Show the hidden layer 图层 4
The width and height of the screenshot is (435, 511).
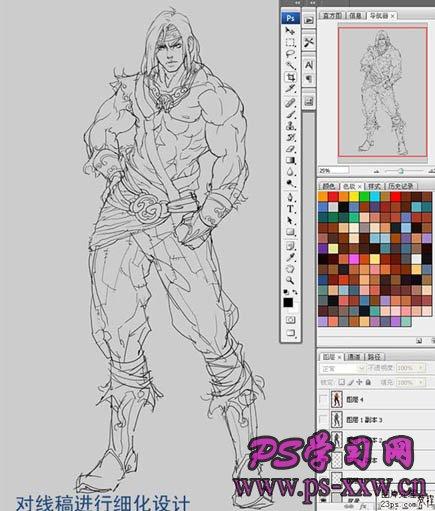pyautogui.click(x=323, y=399)
